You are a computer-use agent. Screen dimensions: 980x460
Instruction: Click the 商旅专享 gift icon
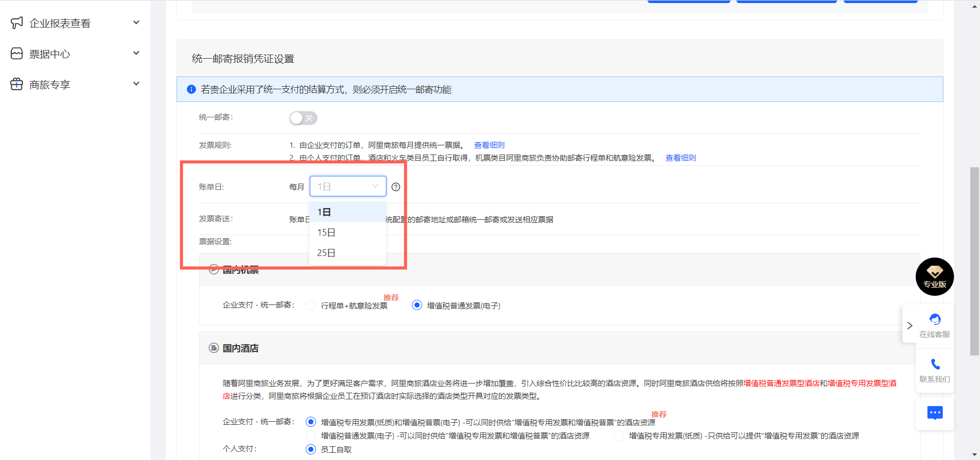pyautogui.click(x=17, y=84)
